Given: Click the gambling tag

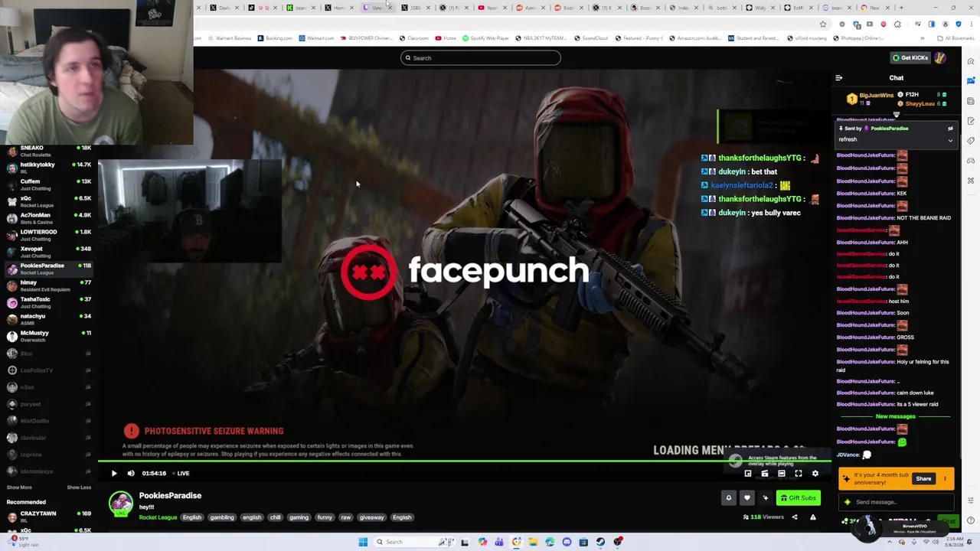Looking at the screenshot, I should click(x=222, y=517).
